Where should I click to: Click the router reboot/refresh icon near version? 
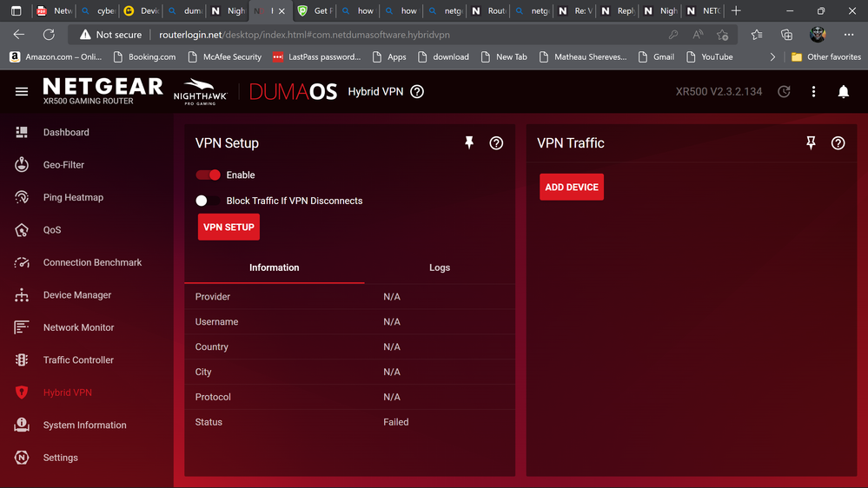point(784,91)
